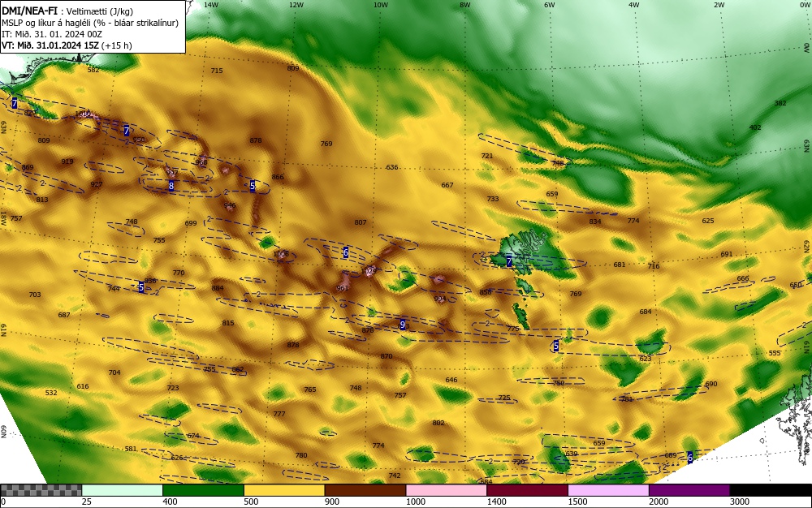Click the map value 402
812x508 pixels.
[x=755, y=127]
